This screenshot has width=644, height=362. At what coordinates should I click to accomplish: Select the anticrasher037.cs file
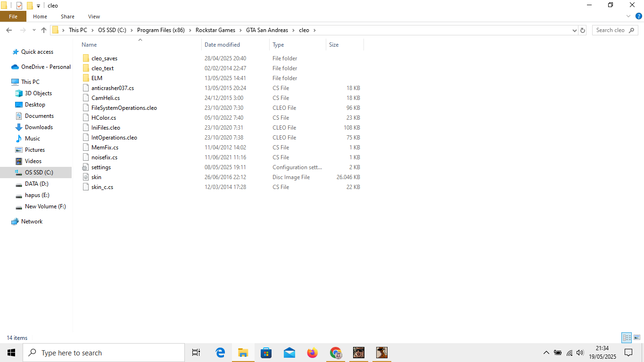pyautogui.click(x=113, y=88)
